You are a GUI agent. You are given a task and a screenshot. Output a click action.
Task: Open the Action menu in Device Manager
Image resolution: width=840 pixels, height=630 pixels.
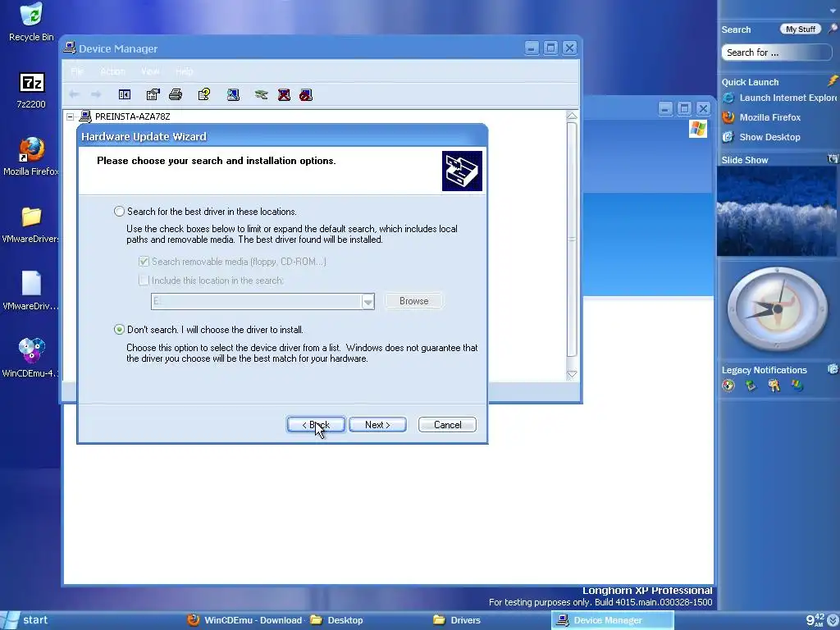[112, 71]
